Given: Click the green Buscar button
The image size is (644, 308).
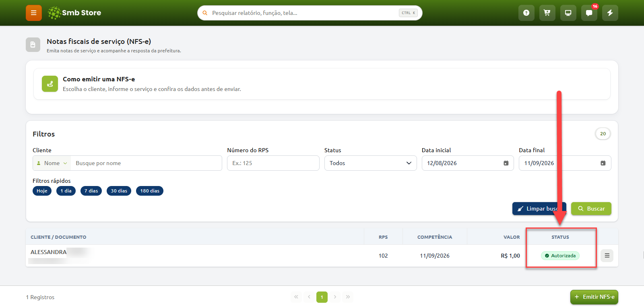Looking at the screenshot, I should tap(591, 209).
